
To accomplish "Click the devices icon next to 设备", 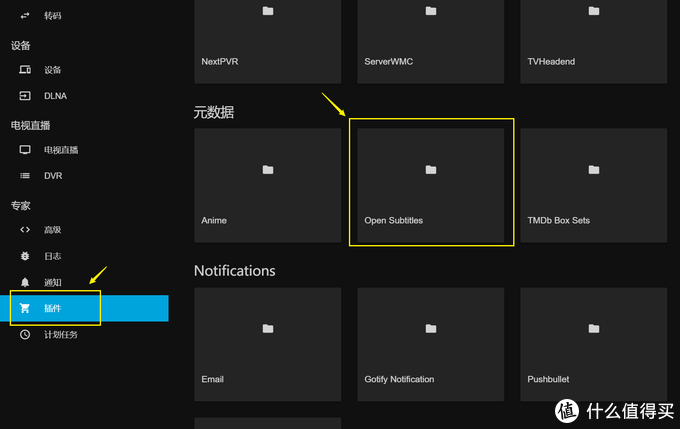I will tap(25, 70).
